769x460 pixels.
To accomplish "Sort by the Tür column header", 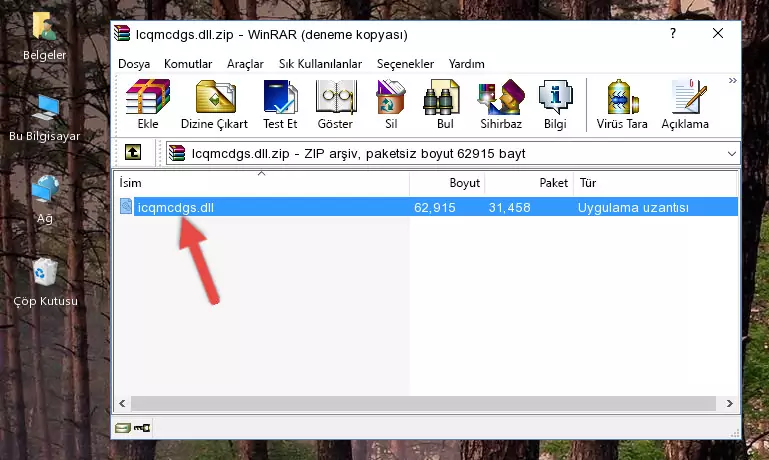I will pyautogui.click(x=655, y=182).
